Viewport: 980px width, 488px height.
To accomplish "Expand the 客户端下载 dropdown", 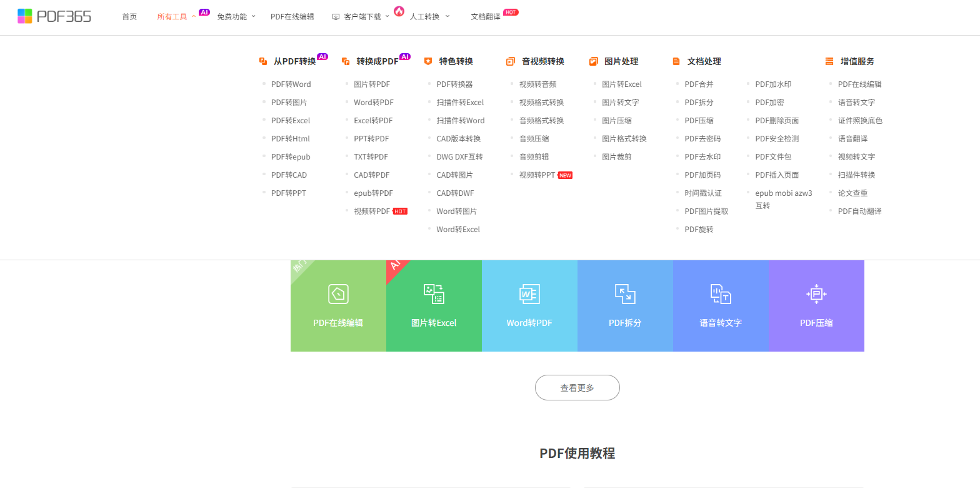I will coord(362,17).
